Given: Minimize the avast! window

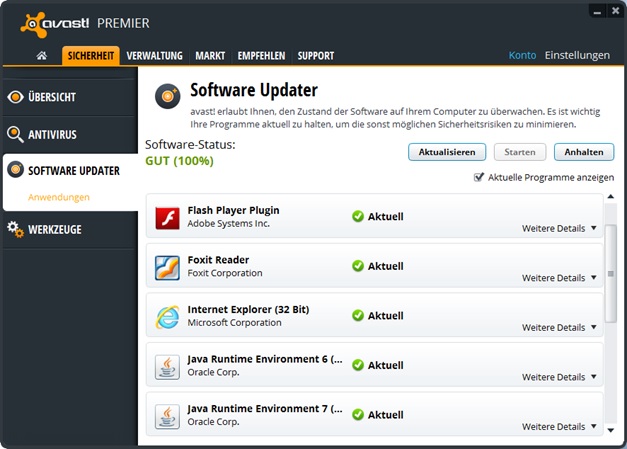Looking at the screenshot, I should (597, 12).
